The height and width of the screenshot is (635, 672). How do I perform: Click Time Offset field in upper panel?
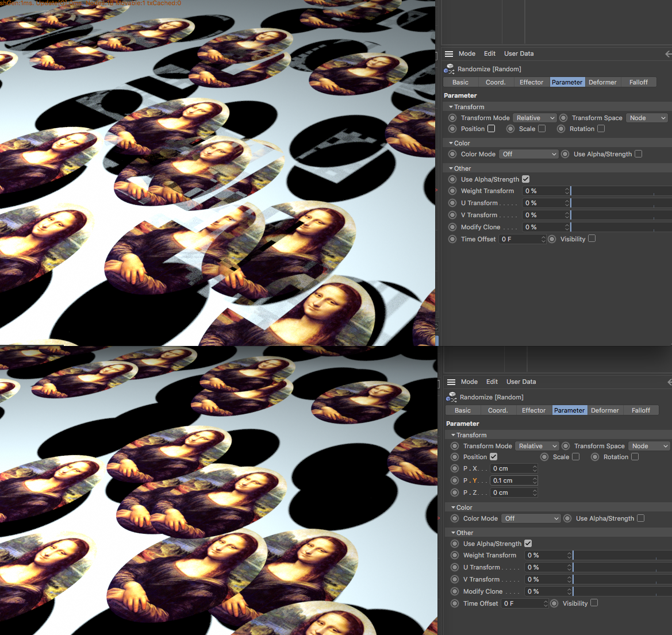point(522,239)
